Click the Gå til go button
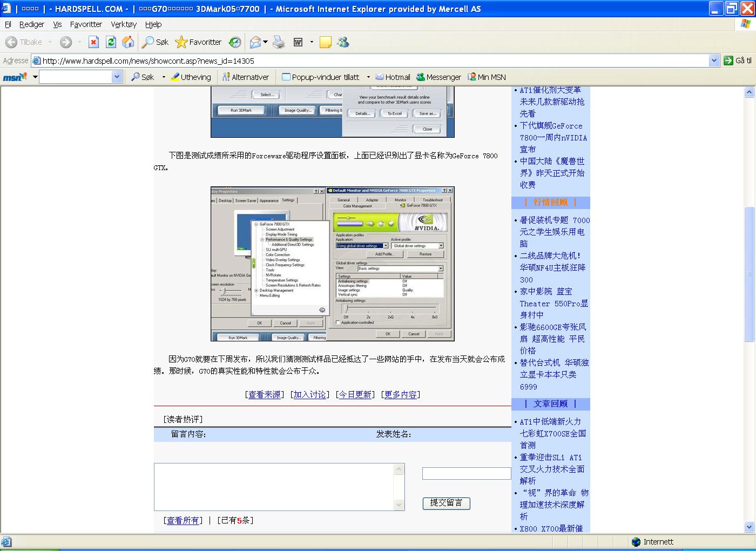The width and height of the screenshot is (756, 551). point(738,61)
